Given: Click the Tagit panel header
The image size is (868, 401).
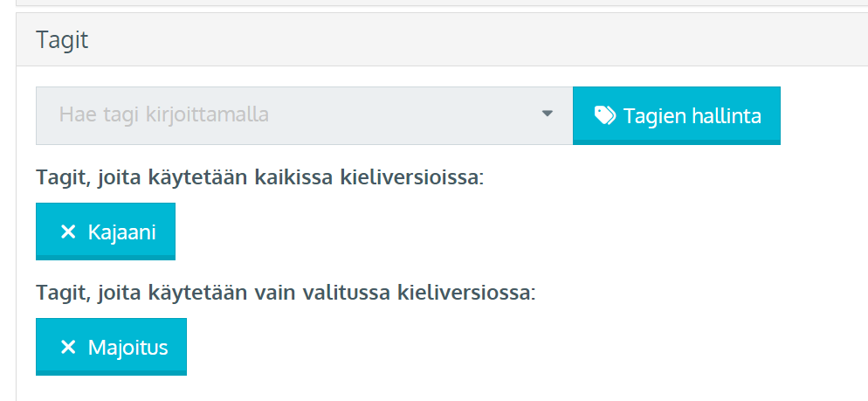Looking at the screenshot, I should [443, 40].
